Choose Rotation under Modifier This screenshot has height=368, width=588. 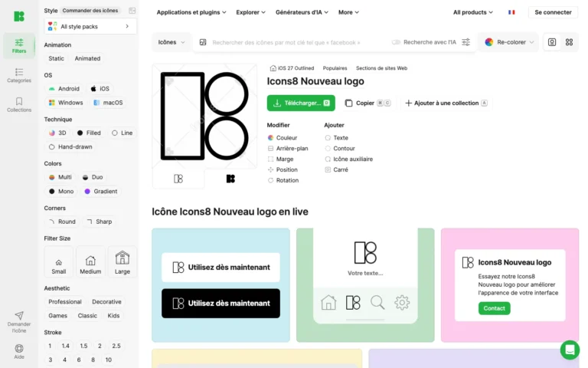(283, 180)
